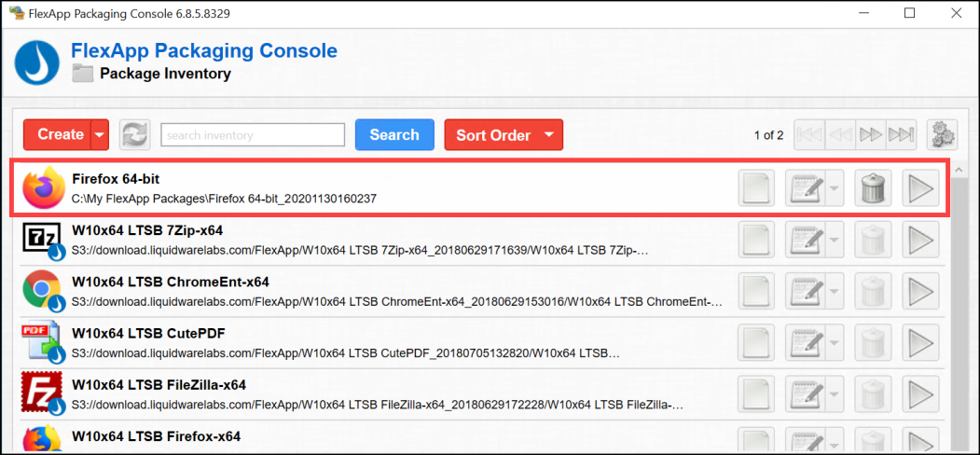Click play icon for W10x64 LTSB 7Zip-x64
This screenshot has height=455, width=980.
click(x=920, y=241)
